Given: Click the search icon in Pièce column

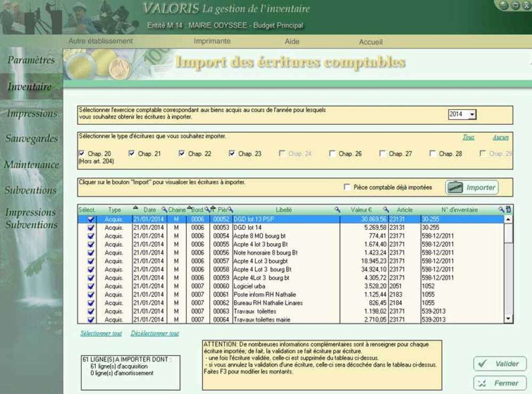Looking at the screenshot, I should (x=231, y=210).
